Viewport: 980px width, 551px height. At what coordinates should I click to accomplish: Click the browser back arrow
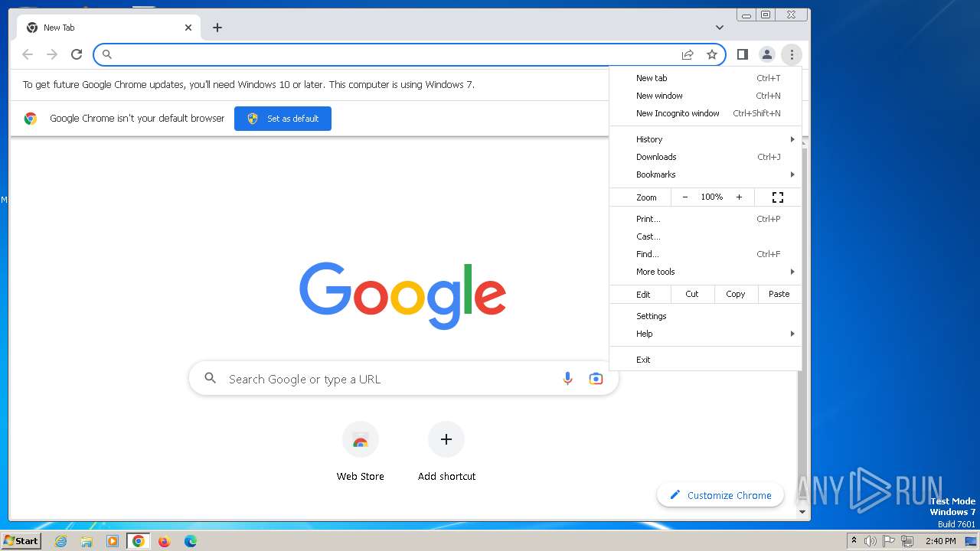coord(28,54)
